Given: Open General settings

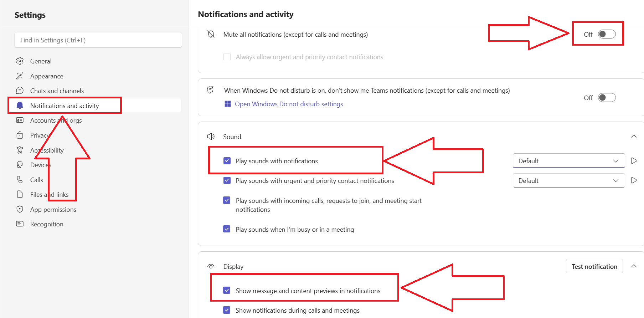Looking at the screenshot, I should click(x=41, y=61).
